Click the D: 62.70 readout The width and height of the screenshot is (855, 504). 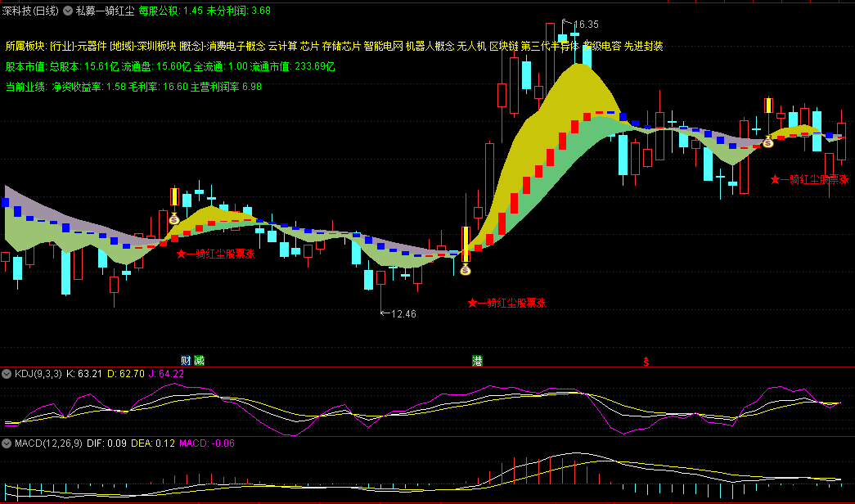126,374
